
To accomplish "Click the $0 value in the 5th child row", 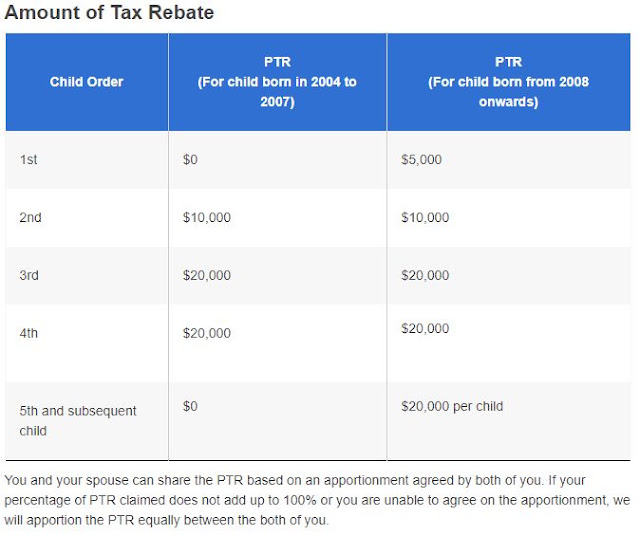I will click(190, 406).
